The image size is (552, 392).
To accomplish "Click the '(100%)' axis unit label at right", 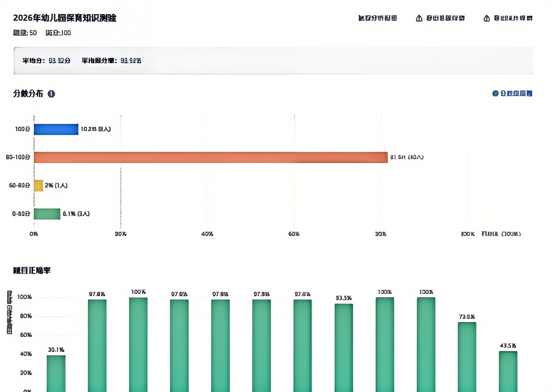I will [x=511, y=234].
